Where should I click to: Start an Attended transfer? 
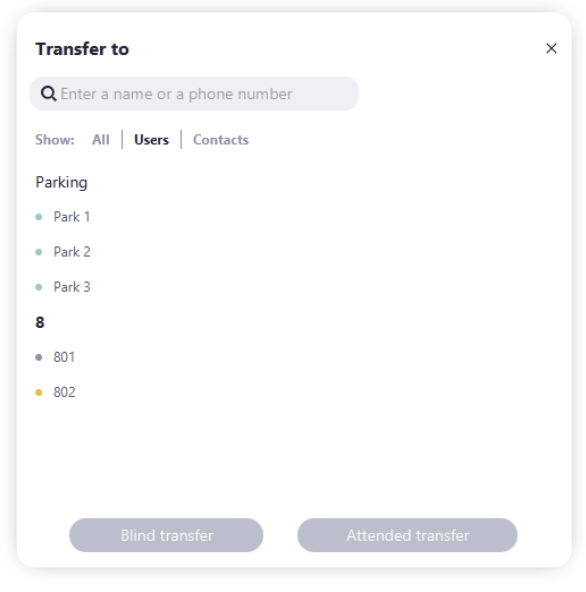(x=407, y=535)
